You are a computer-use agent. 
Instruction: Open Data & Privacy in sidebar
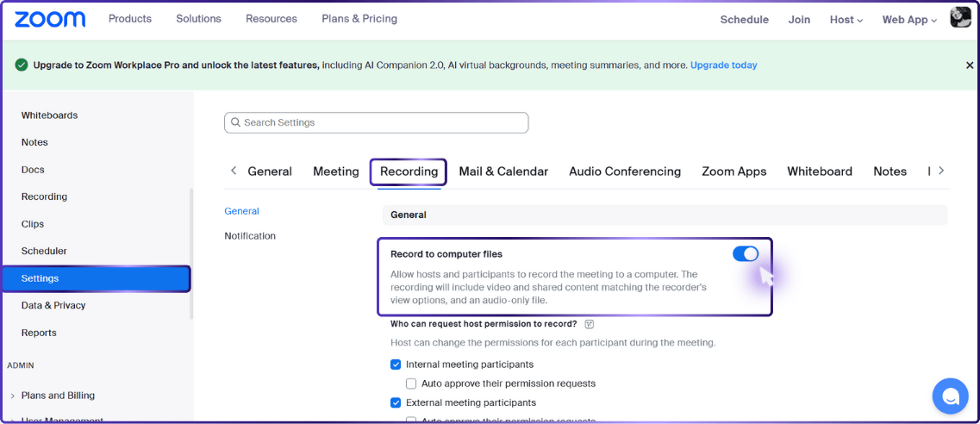click(53, 305)
